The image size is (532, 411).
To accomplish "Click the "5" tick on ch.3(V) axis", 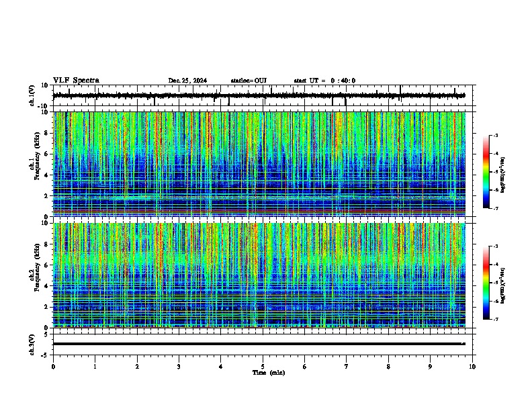I will click(46, 334).
